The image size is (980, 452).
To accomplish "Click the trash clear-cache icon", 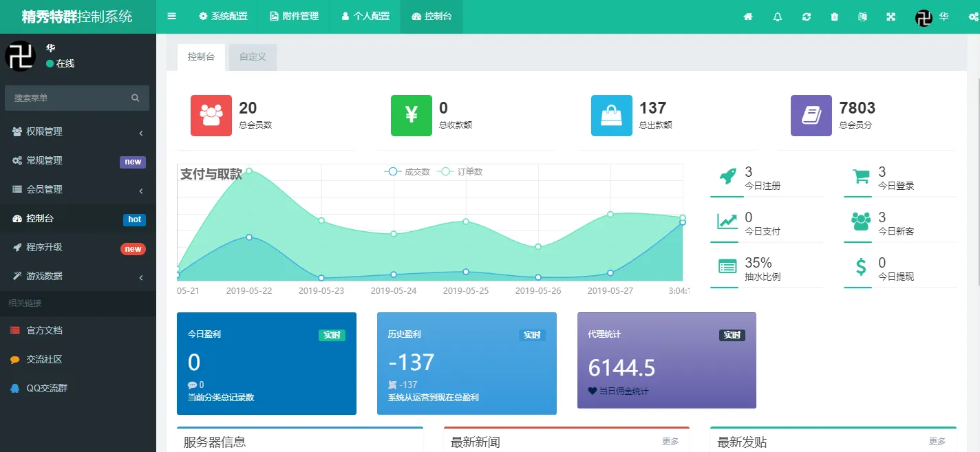I will 834,17.
